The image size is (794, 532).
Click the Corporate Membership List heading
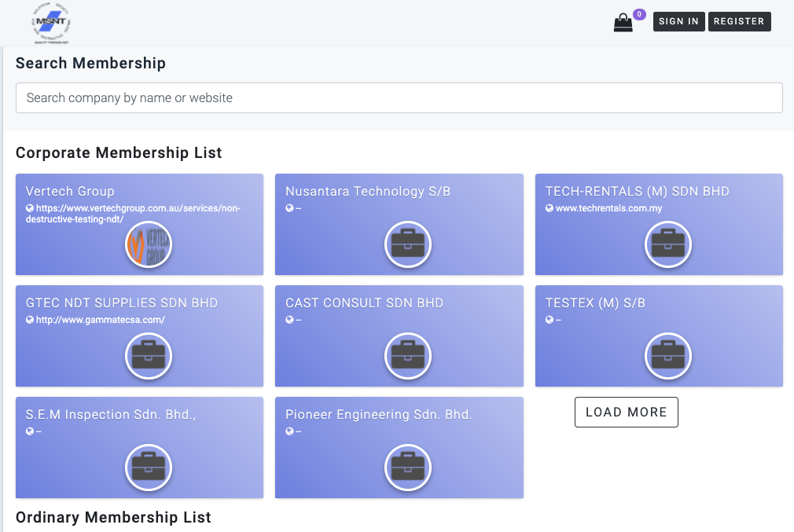point(119,153)
